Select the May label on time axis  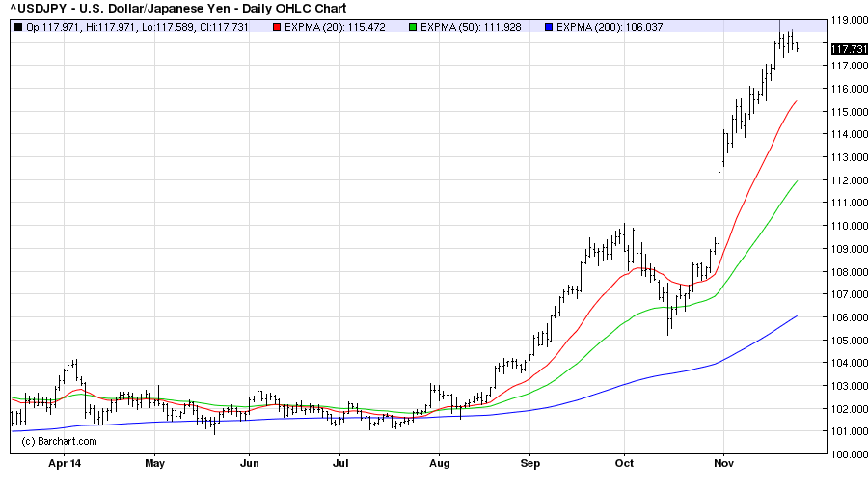pos(154,463)
